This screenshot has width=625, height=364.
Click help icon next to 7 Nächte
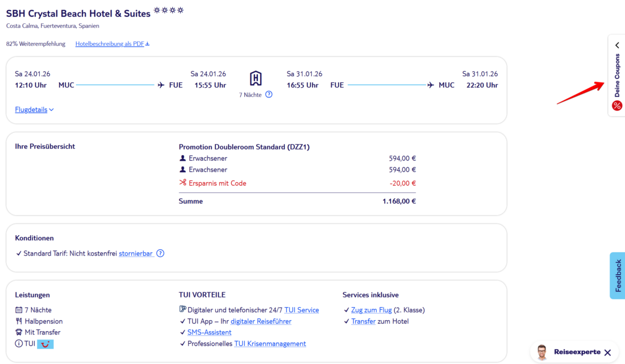pyautogui.click(x=269, y=95)
